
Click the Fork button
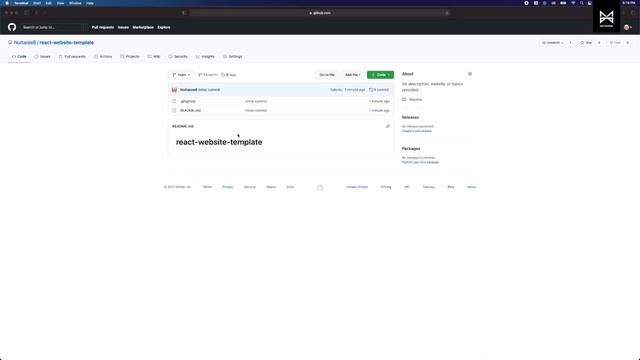coord(615,43)
